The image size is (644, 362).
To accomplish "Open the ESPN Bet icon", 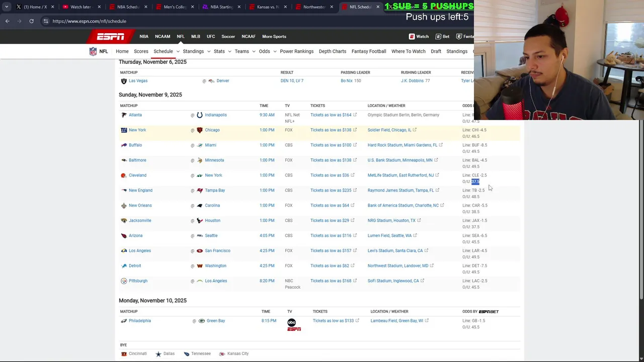I will (x=438, y=36).
